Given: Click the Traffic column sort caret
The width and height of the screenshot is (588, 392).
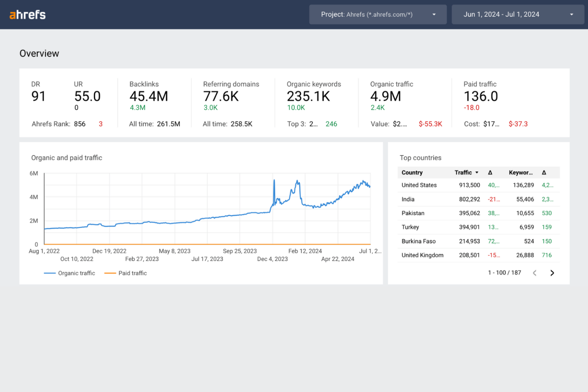Looking at the screenshot, I should pos(477,172).
